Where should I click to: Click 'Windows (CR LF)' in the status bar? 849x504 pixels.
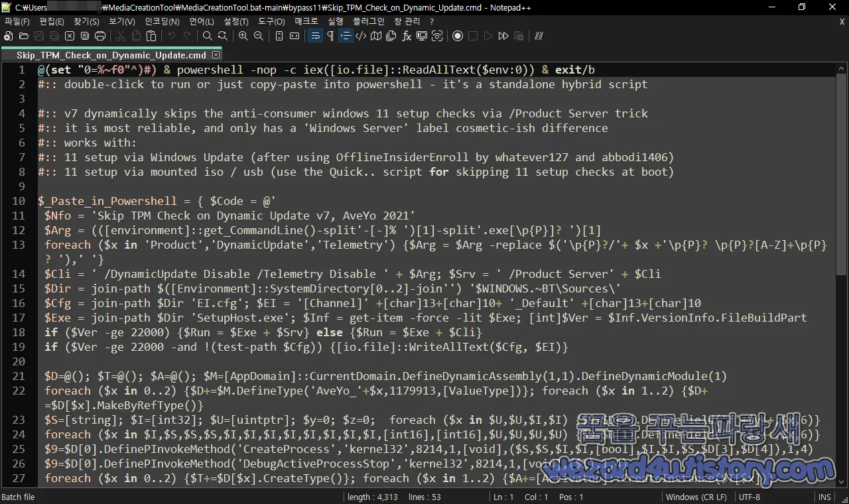pos(696,497)
